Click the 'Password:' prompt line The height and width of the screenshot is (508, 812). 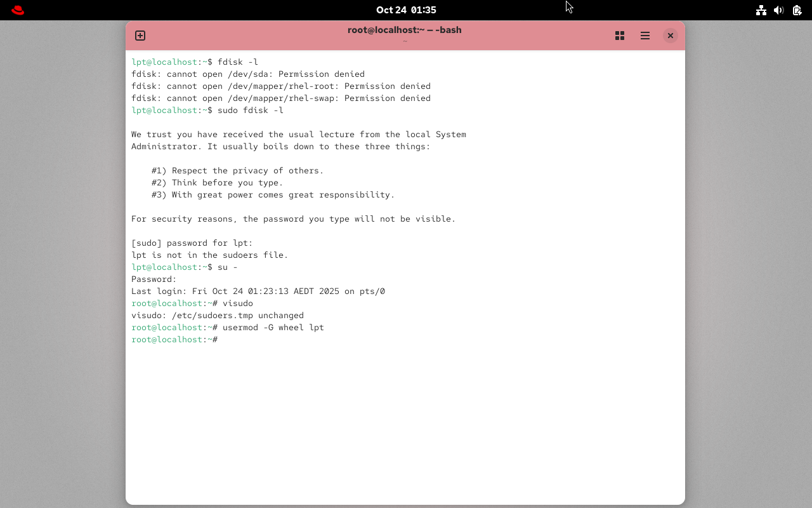click(154, 279)
